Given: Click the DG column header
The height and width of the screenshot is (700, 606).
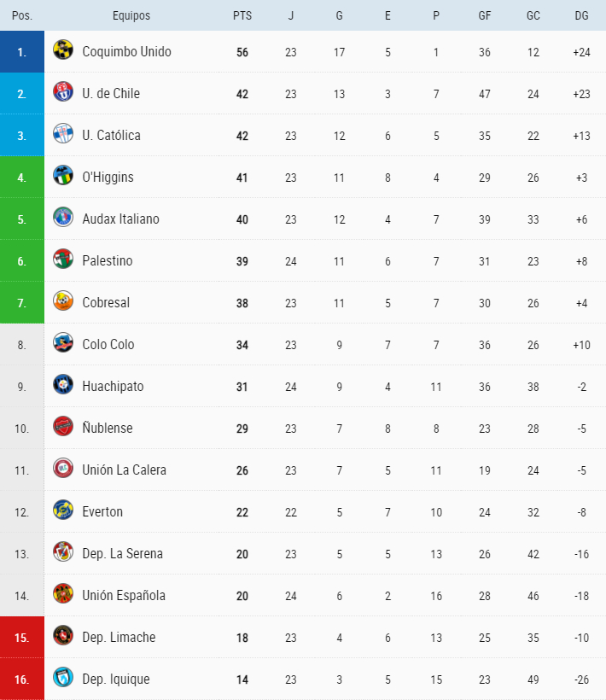Looking at the screenshot, I should (x=581, y=15).
